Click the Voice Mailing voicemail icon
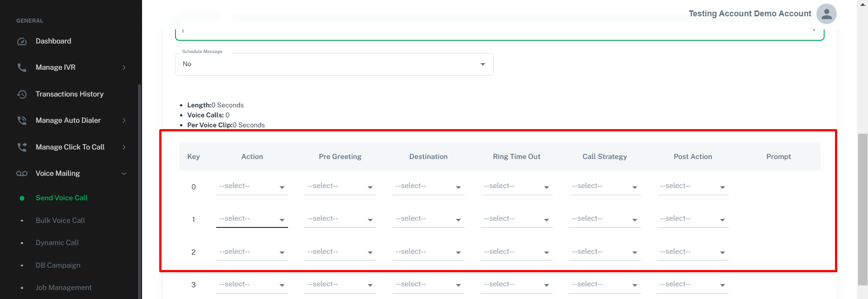The width and height of the screenshot is (868, 299). click(x=22, y=174)
